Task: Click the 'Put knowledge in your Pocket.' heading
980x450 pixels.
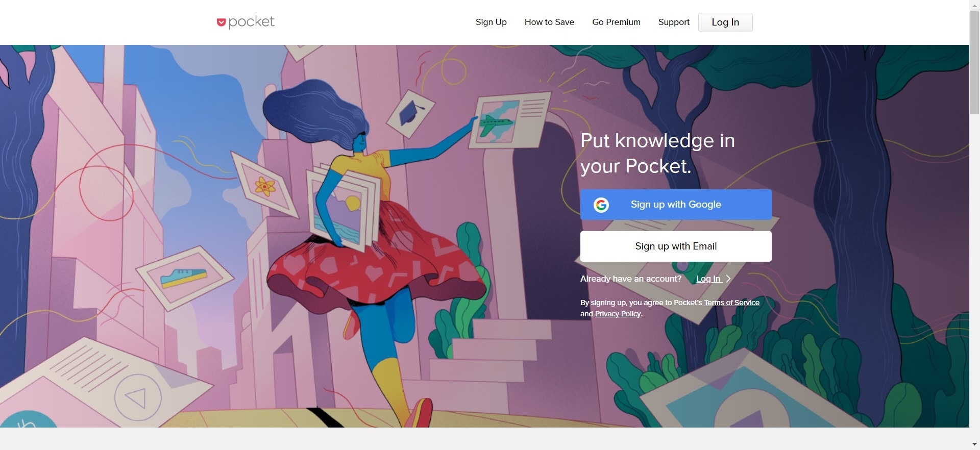Action: point(657,153)
